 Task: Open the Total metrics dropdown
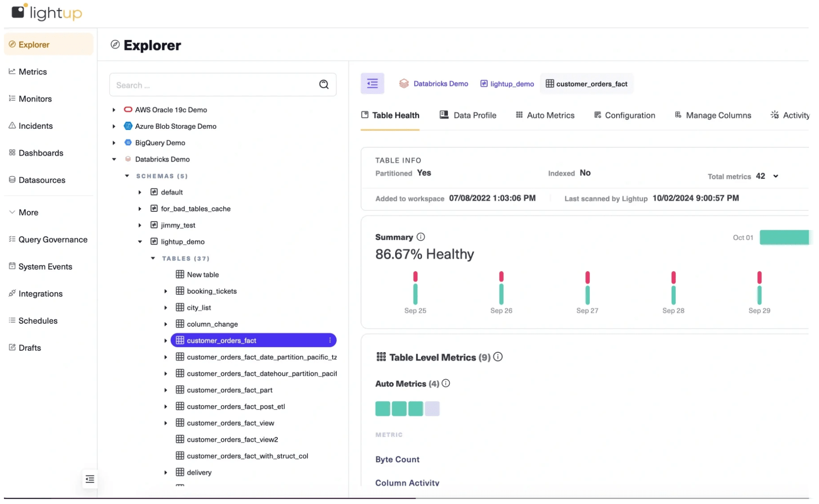tap(776, 176)
